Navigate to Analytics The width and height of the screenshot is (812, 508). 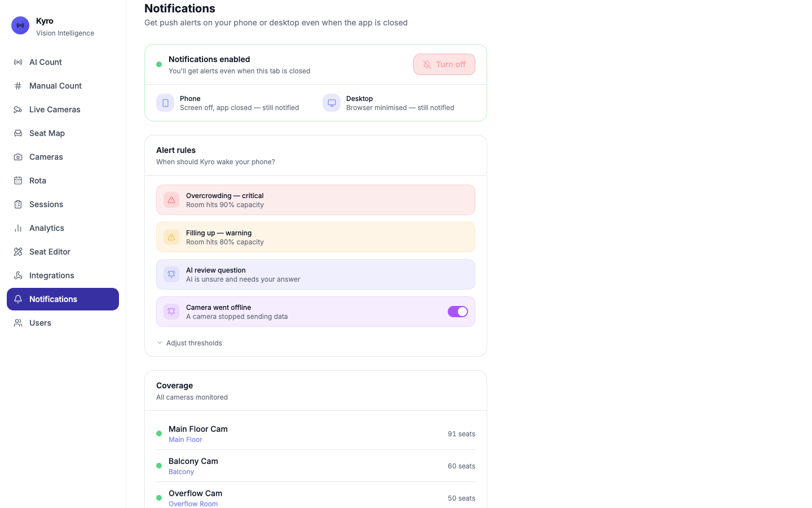63,228
